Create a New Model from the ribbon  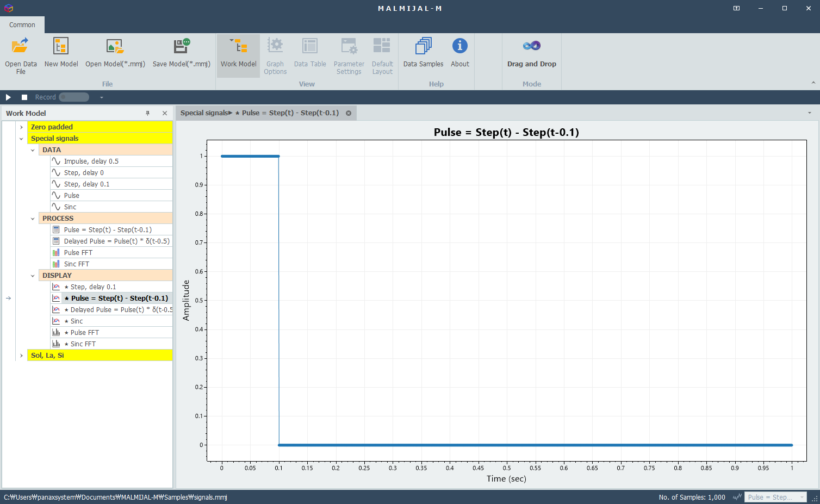(61, 55)
